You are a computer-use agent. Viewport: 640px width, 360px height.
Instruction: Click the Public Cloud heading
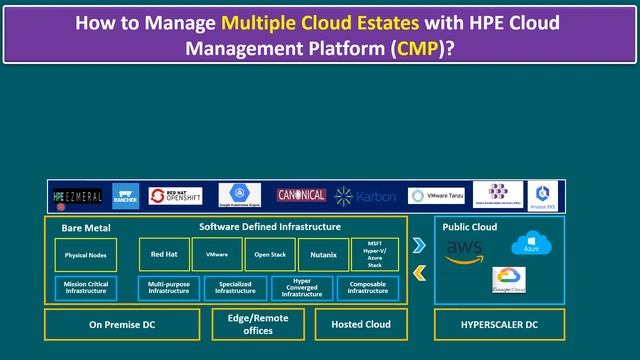[x=470, y=227]
